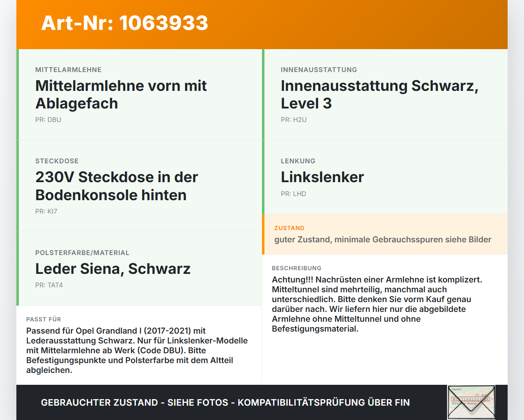Select the Linkslenker card title

(322, 177)
